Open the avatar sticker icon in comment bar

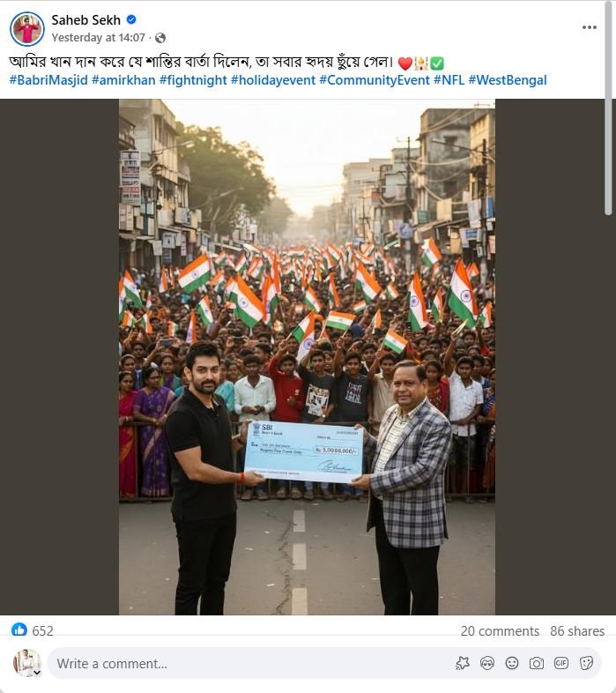point(487,663)
